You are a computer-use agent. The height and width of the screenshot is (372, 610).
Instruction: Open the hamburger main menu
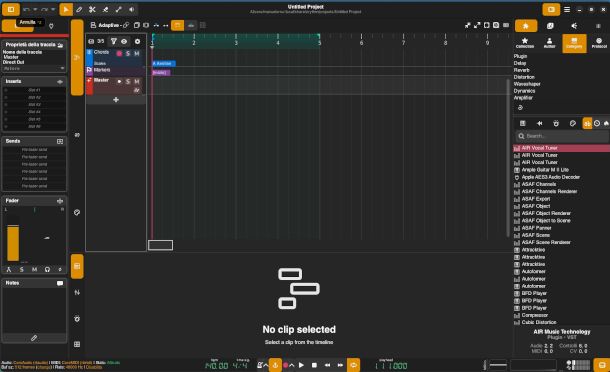pyautogui.click(x=567, y=9)
